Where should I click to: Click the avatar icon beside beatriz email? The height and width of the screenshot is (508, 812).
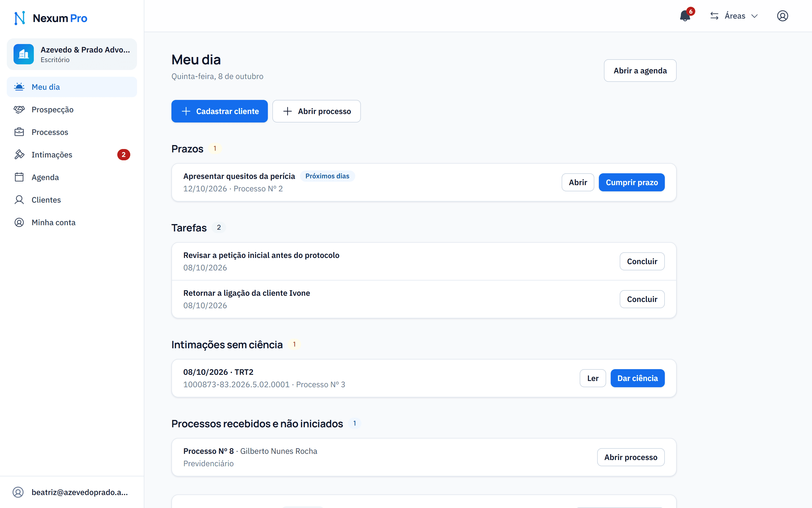[18, 492]
